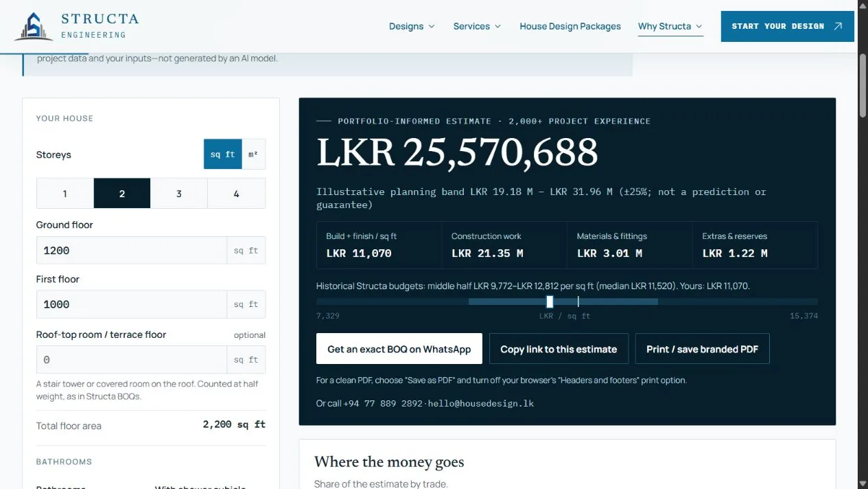Viewport: 868px width, 489px height.
Task: Open the Why Structa menu
Action: 670,26
